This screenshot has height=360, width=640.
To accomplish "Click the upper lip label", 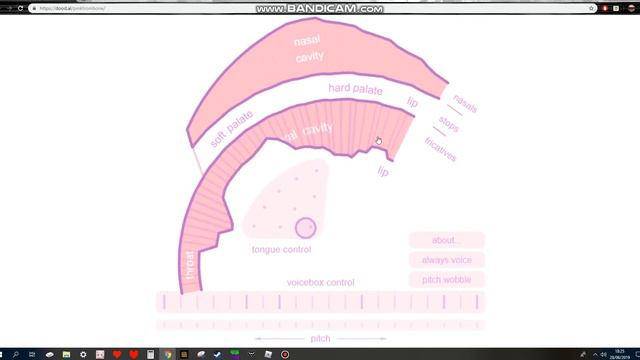I will [413, 102].
